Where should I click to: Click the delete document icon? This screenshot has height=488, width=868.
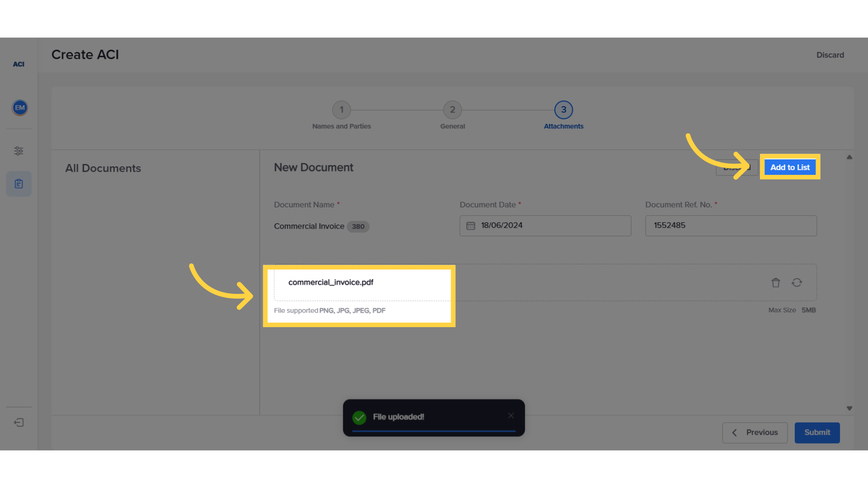pyautogui.click(x=776, y=282)
